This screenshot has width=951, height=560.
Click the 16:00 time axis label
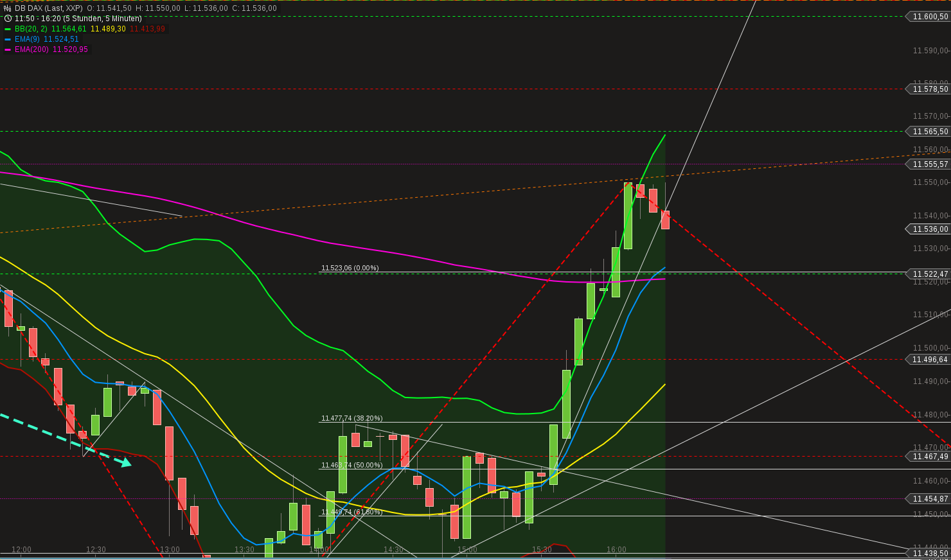[616, 550]
